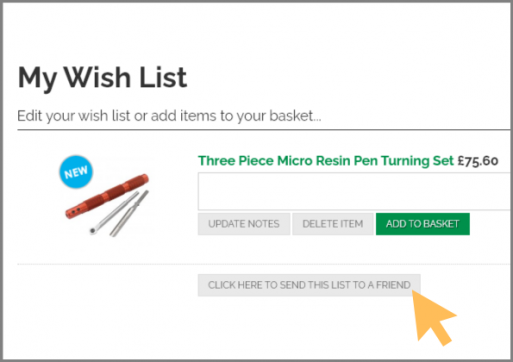Share this wish list with a friend
513x362 pixels.
(x=309, y=285)
